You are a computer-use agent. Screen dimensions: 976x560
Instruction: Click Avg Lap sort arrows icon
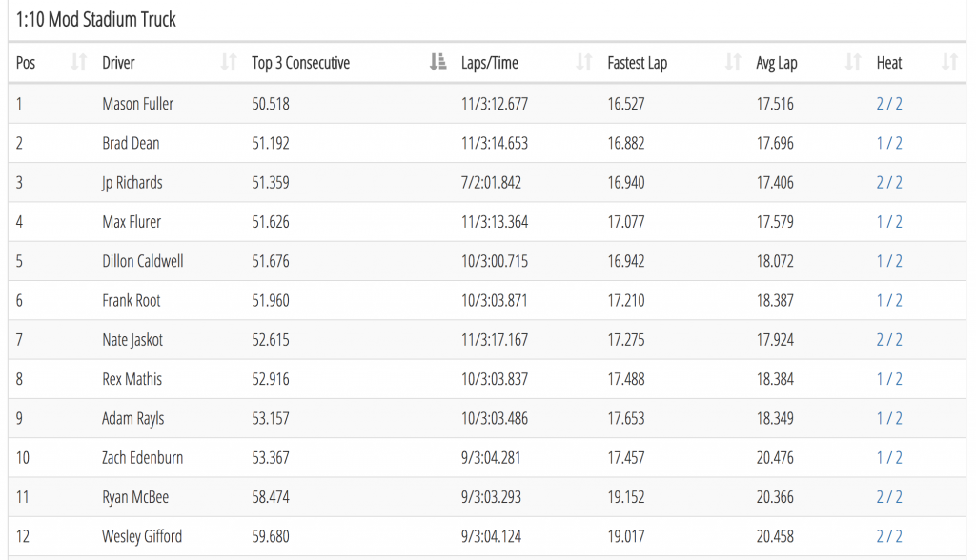(x=853, y=62)
